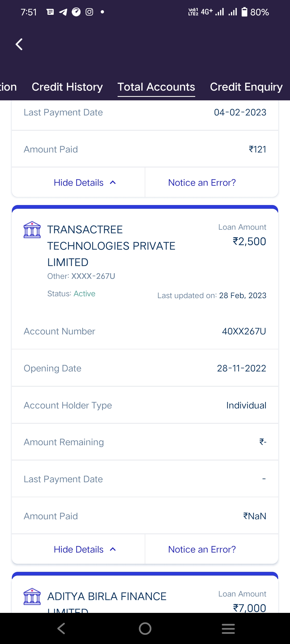Viewport: 290px width, 644px height.
Task: Tap the Transactree Technologies bank building icon
Action: (x=32, y=230)
